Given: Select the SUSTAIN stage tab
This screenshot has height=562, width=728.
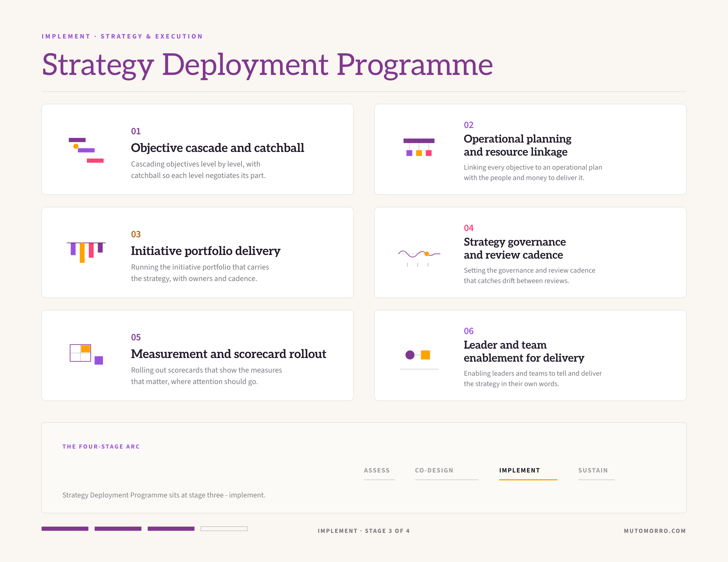Looking at the screenshot, I should (596, 473).
